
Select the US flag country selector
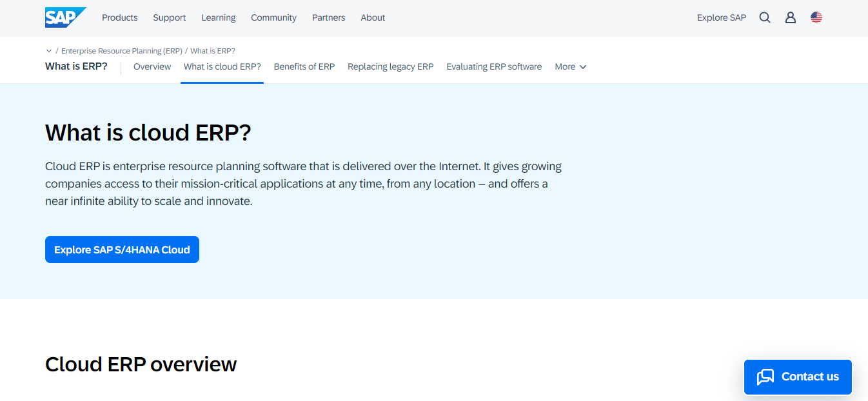816,18
